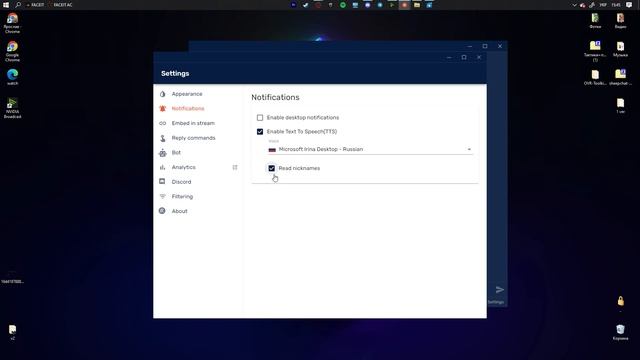Select the Google Chrome desktop shortcut
Image resolution: width=640 pixels, height=360 pixels.
coord(12,51)
